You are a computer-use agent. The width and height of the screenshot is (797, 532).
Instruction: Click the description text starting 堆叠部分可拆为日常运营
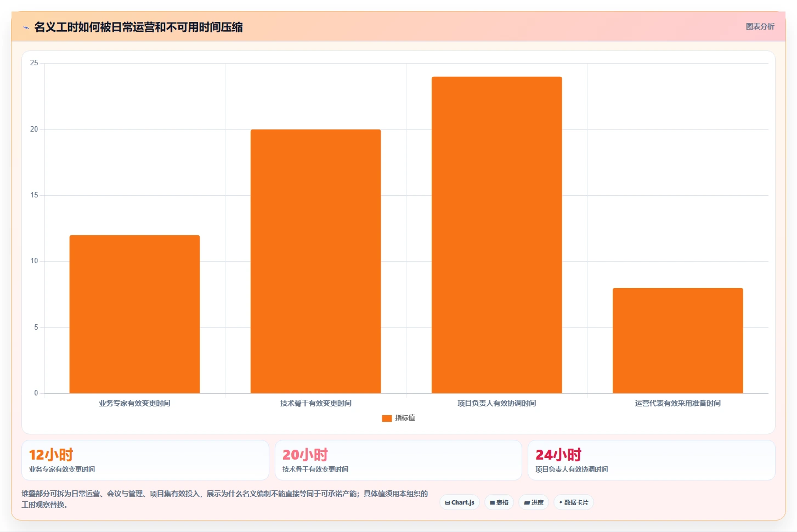[x=224, y=499]
